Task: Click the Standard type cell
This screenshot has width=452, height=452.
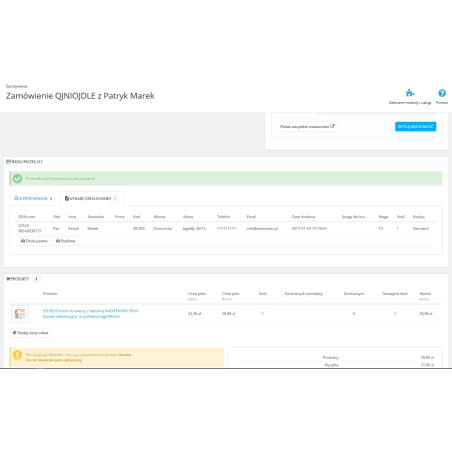Action: pyautogui.click(x=421, y=229)
